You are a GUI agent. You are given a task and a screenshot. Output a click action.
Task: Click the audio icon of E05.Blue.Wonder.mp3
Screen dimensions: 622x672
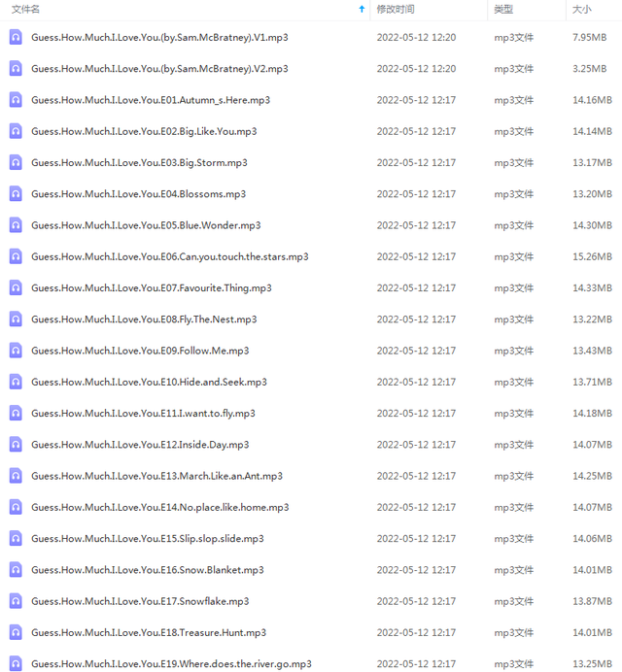(x=16, y=225)
